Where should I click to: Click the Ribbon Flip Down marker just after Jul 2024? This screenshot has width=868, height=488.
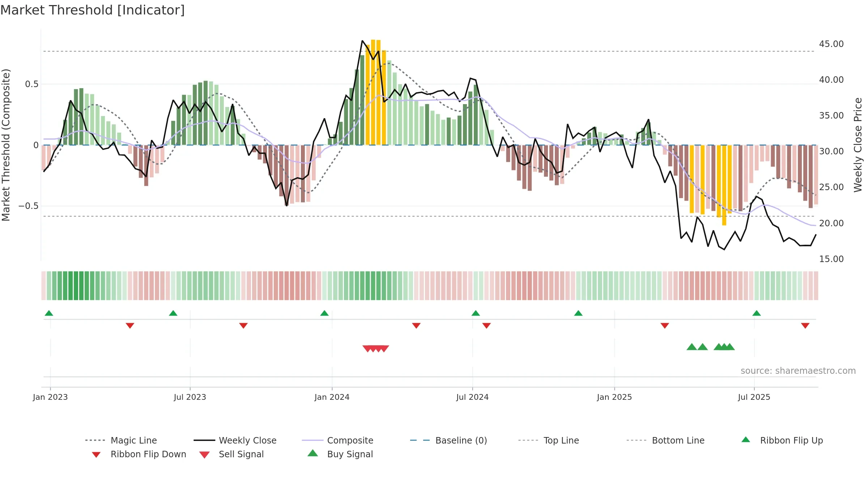tap(486, 326)
